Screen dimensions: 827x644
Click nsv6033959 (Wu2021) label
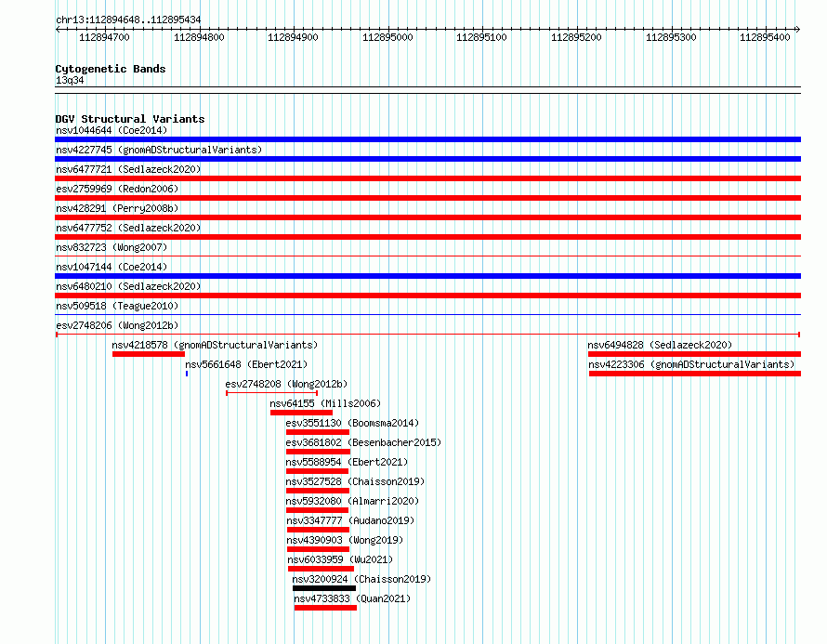340,559
